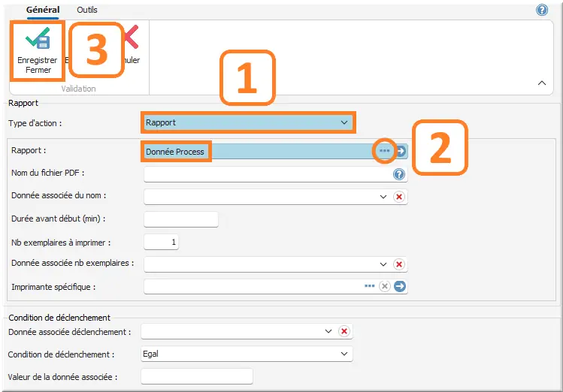Expand the Donnée associée du nom dropdown

[383, 197]
